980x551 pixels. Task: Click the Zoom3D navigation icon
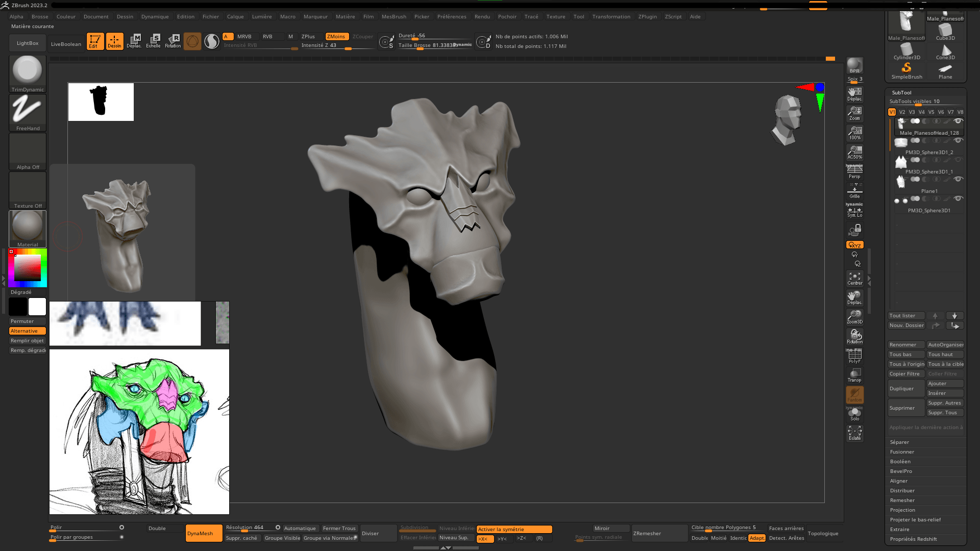coord(855,317)
